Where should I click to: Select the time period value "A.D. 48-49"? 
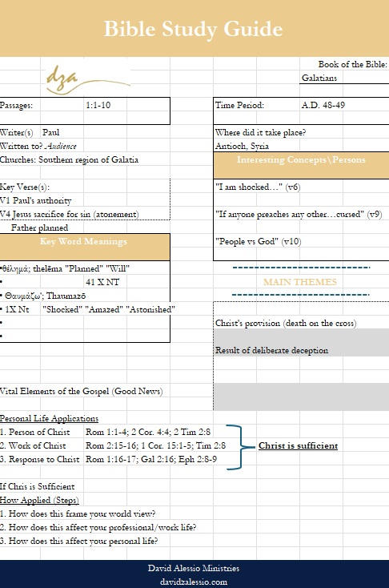[323, 105]
